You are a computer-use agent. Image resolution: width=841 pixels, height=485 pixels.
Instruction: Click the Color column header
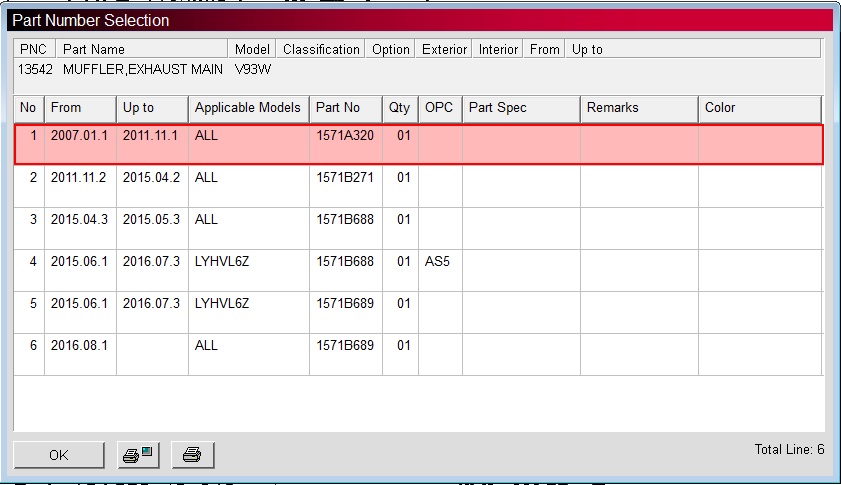click(x=759, y=108)
